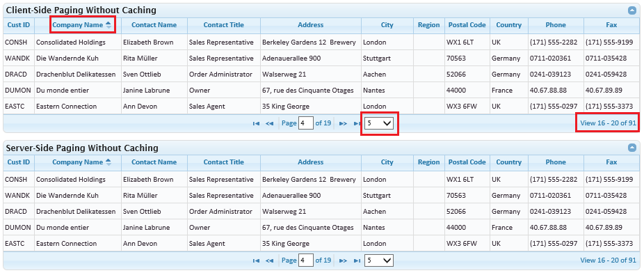Viewport: 644px width, 273px height.
Task: Open rows-per-page dropdown in server-side grid
Action: (380, 260)
